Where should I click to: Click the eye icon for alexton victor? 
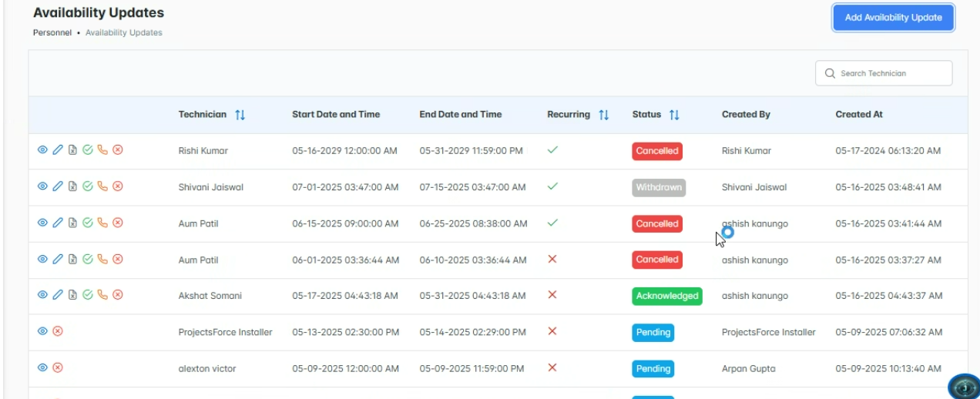tap(43, 368)
